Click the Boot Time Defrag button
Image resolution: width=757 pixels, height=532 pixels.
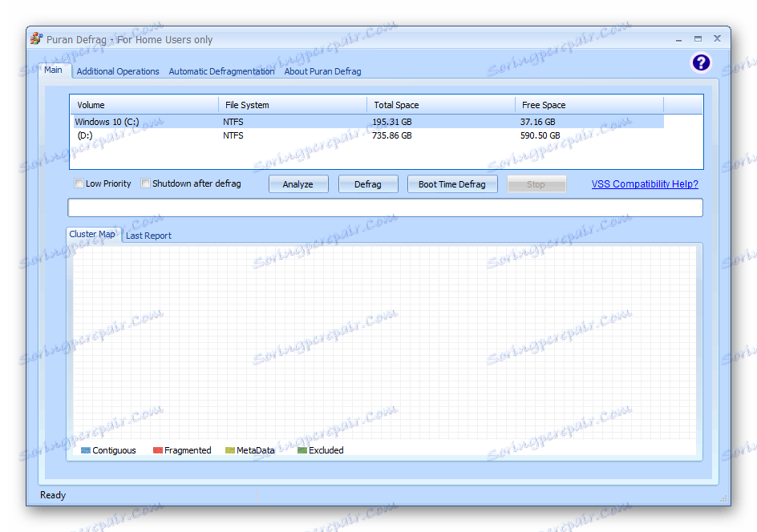tap(452, 184)
